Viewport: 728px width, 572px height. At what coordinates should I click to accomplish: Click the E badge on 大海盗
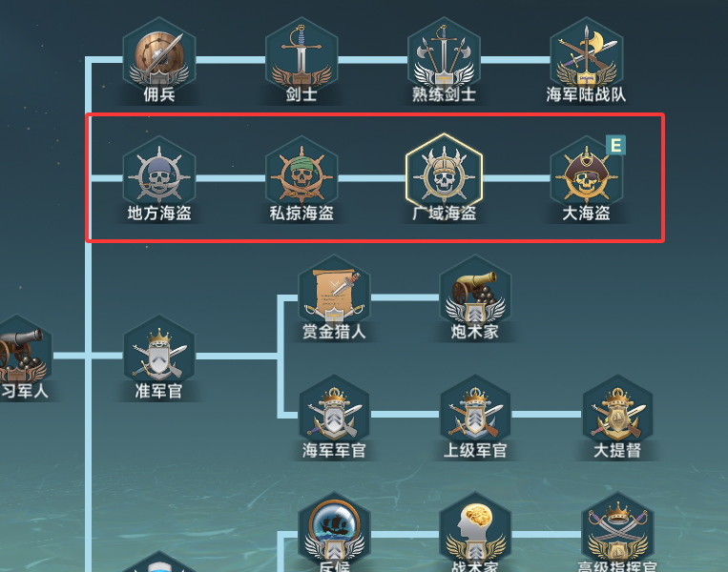615,145
